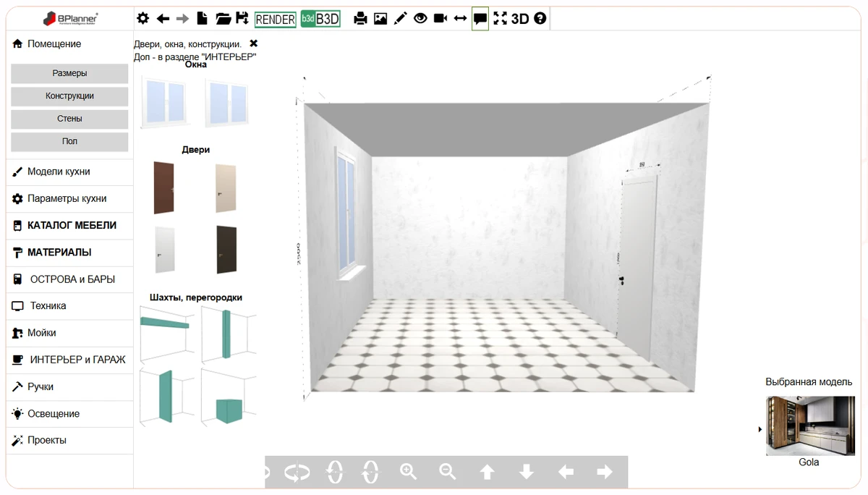Image resolution: width=868 pixels, height=495 pixels.
Task: Toggle the eye visibility icon
Action: (420, 19)
